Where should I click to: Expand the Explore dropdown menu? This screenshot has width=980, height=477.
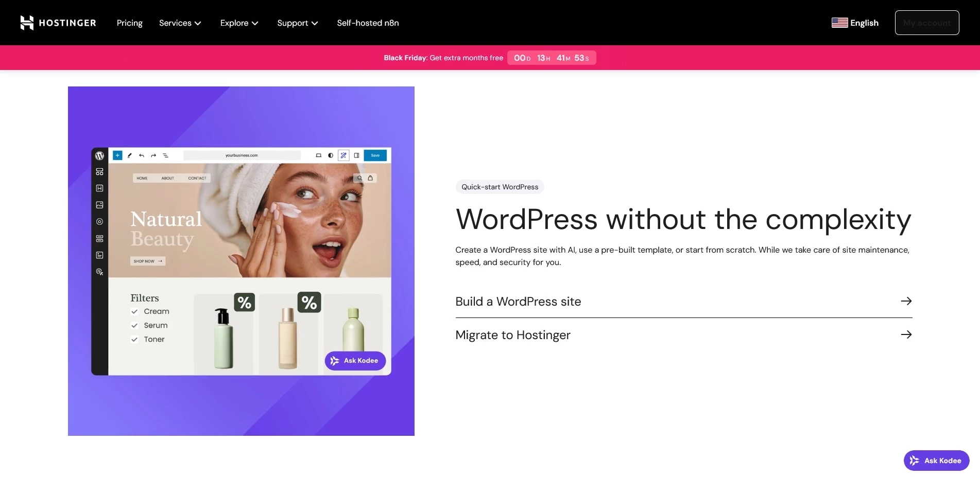click(x=239, y=23)
